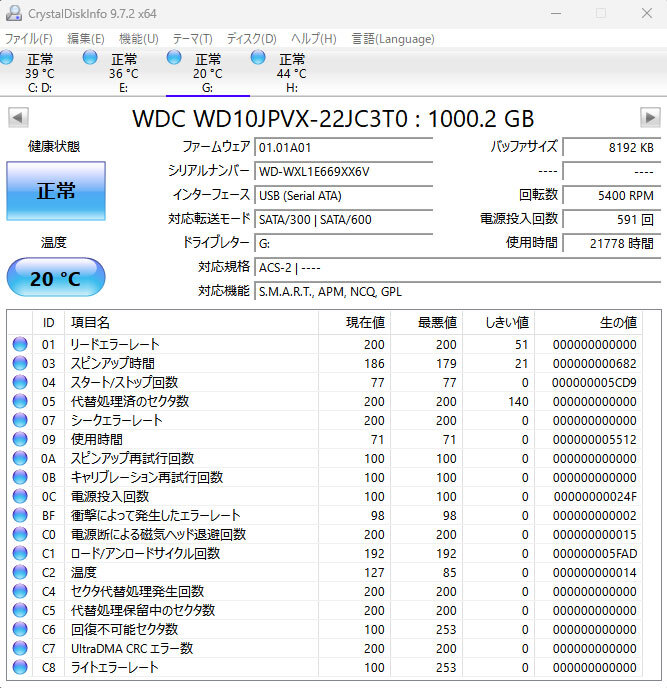This screenshot has width=667, height=688.
Task: Select the G: disk tab at 20 °C
Action: [x=208, y=73]
